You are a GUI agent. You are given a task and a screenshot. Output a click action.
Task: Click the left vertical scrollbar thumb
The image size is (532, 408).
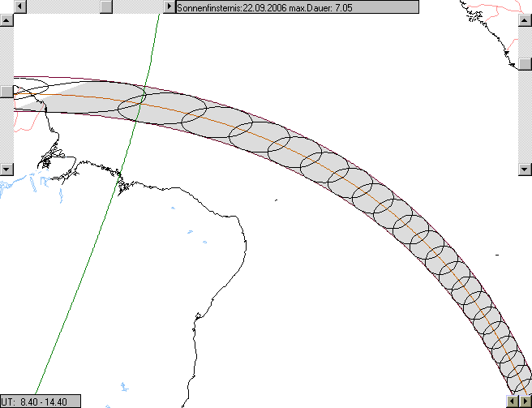coord(6,92)
